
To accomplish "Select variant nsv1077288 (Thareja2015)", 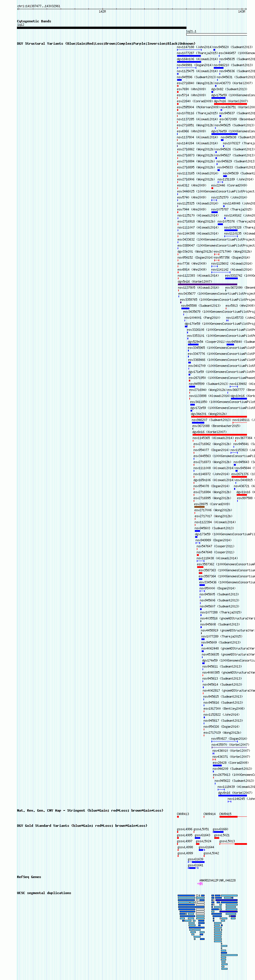I will coord(221,613).
